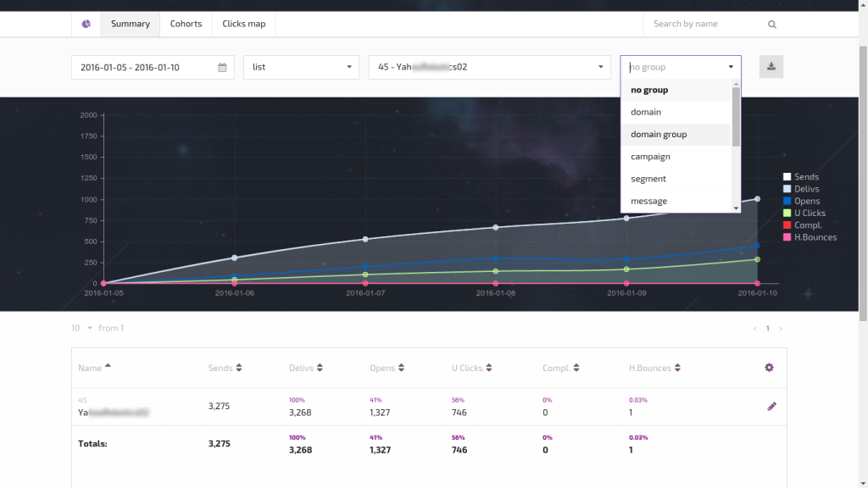Image resolution: width=868 pixels, height=488 pixels.
Task: Choose the no group option
Action: point(676,90)
